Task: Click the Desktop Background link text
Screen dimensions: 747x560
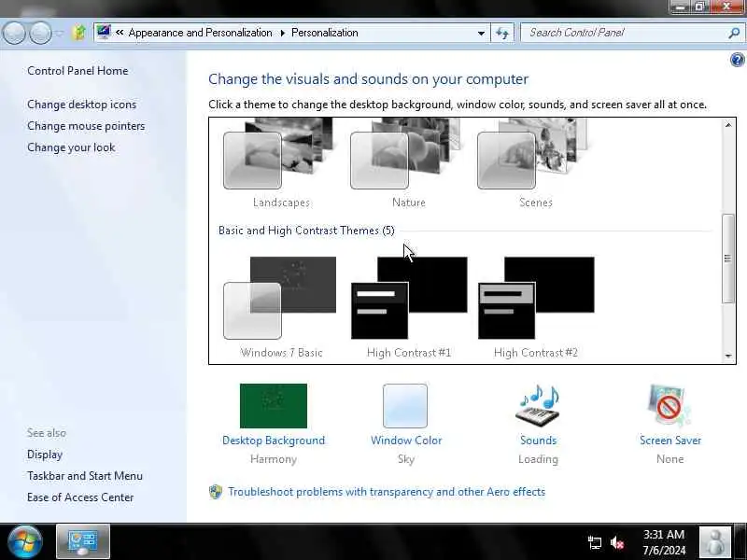Action: click(x=274, y=441)
